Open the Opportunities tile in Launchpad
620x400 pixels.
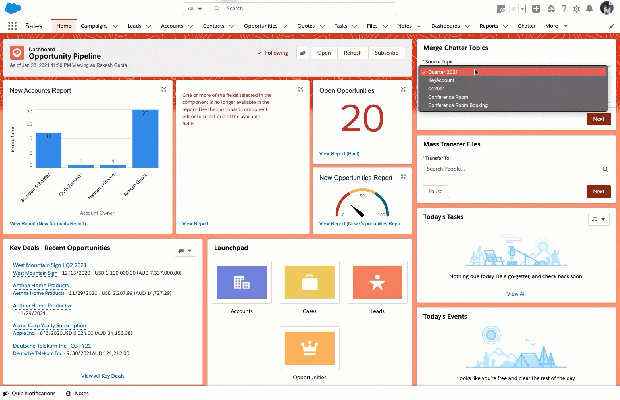(x=310, y=348)
